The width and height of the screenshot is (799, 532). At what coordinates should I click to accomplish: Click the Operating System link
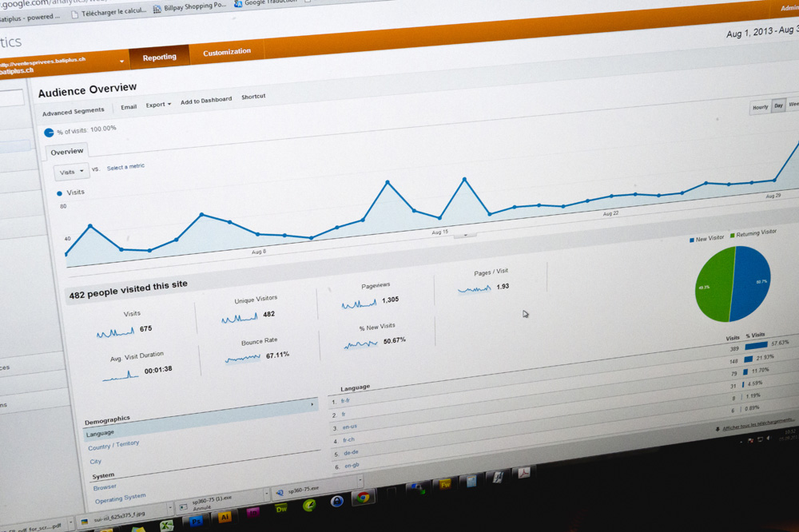point(121,498)
